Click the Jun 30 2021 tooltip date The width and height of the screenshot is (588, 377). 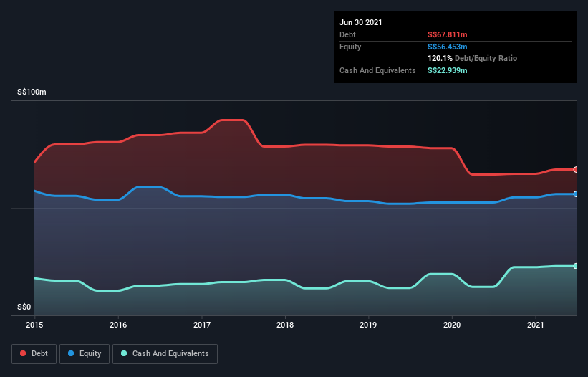pyautogui.click(x=361, y=22)
